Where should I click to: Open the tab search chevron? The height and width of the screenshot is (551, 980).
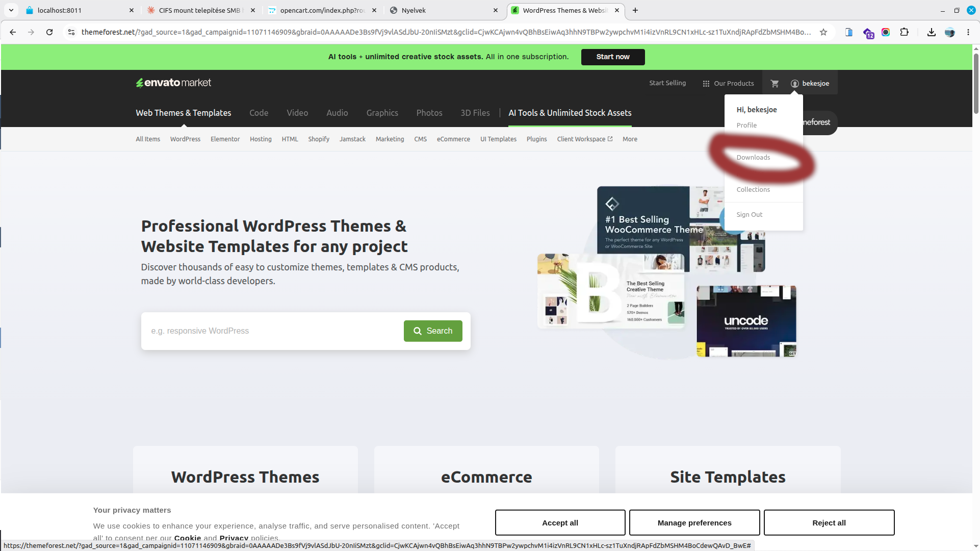11,10
